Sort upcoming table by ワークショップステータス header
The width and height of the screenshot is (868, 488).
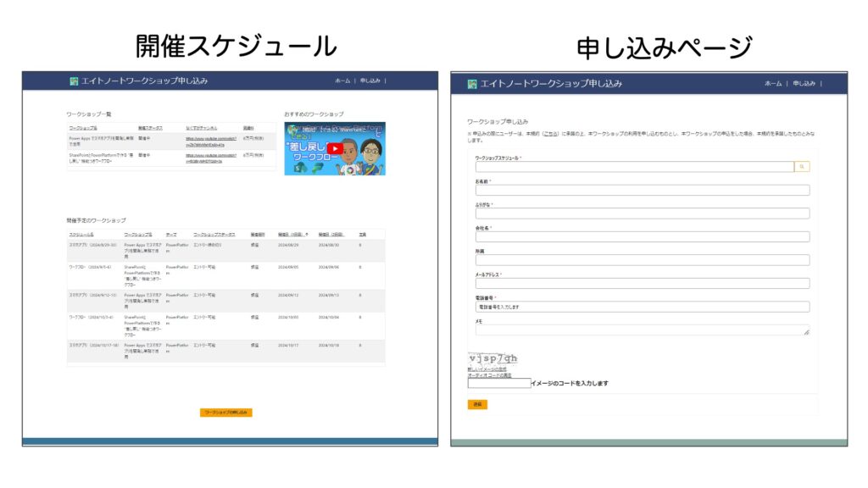click(214, 235)
